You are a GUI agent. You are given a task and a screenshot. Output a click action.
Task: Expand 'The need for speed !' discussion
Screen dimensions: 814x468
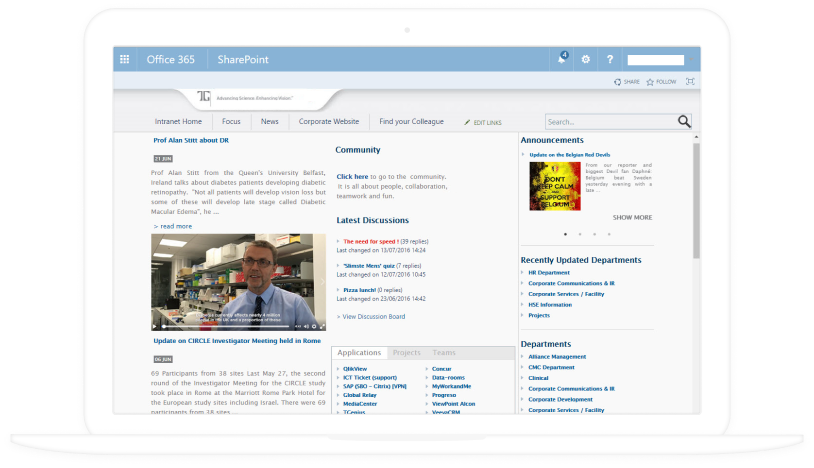369,241
